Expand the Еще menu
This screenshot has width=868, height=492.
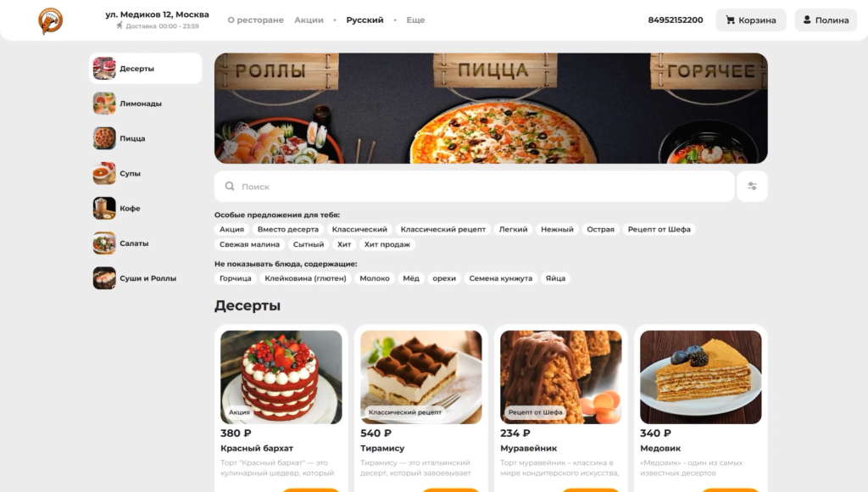415,20
